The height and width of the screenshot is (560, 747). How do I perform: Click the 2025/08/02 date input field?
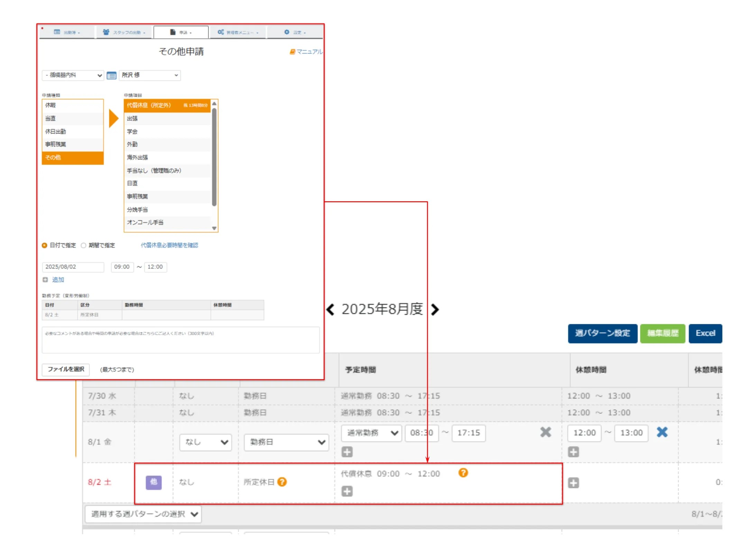[73, 267]
